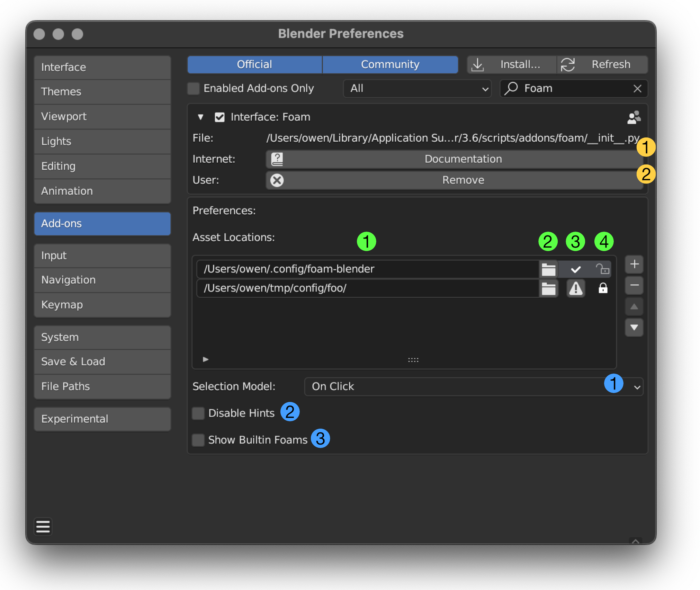Toggle the Interface: Foam addon checkbox
The image size is (700, 590).
click(x=221, y=117)
